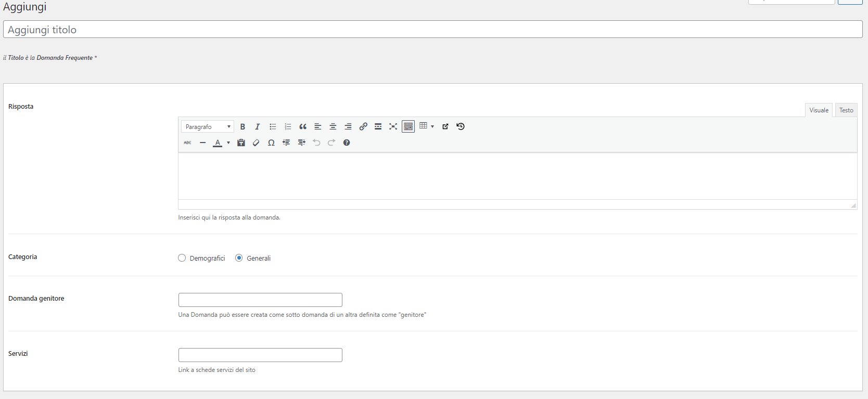
Task: Apply the current text color swatch
Action: pyautogui.click(x=218, y=143)
